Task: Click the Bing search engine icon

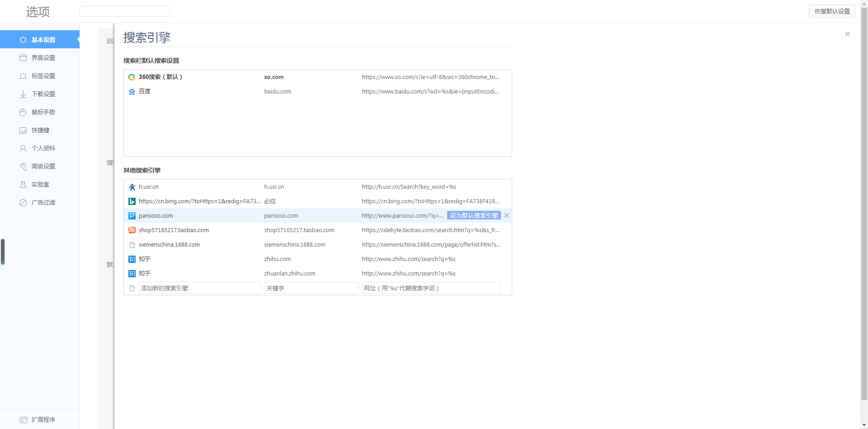Action: [x=132, y=201]
